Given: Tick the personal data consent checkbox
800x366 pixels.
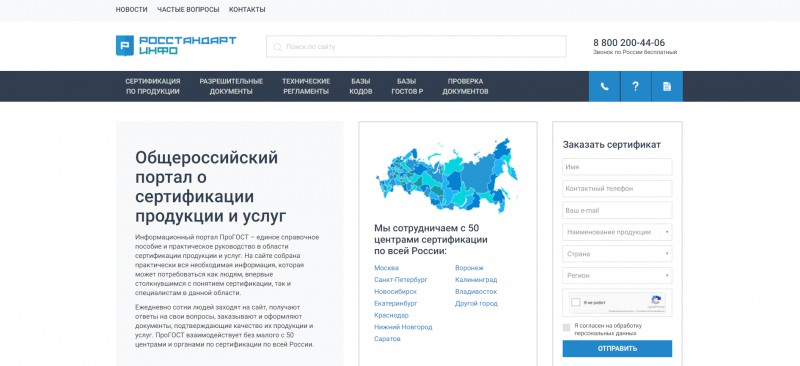Looking at the screenshot, I should [x=566, y=327].
